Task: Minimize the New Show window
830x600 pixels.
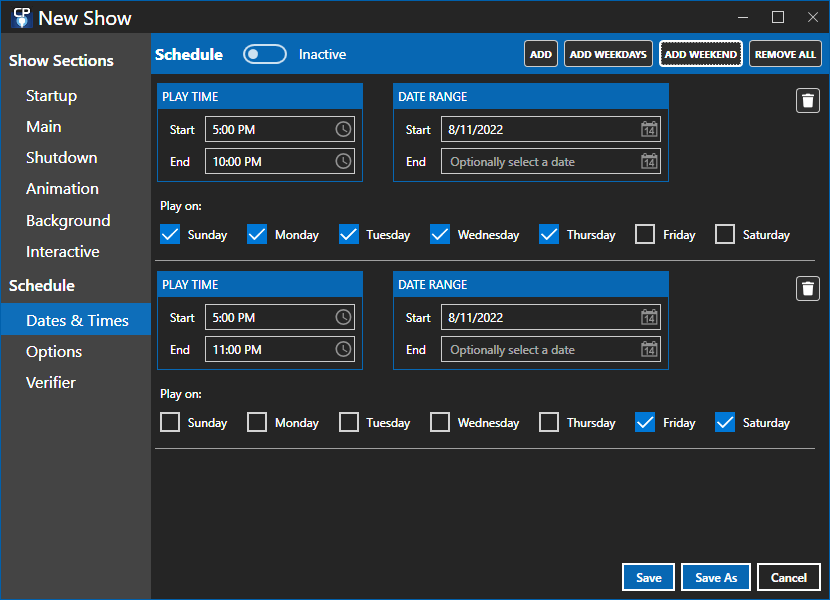Action: [743, 17]
